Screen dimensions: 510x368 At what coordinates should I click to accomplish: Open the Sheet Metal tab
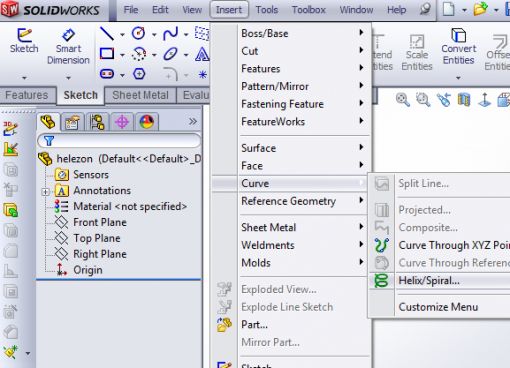tap(140, 95)
